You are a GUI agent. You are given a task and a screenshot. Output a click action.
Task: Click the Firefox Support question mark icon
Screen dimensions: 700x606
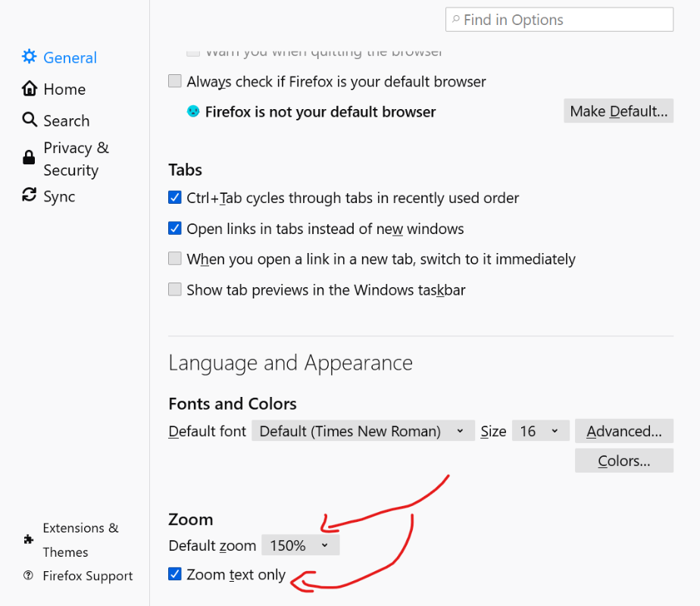coord(29,576)
